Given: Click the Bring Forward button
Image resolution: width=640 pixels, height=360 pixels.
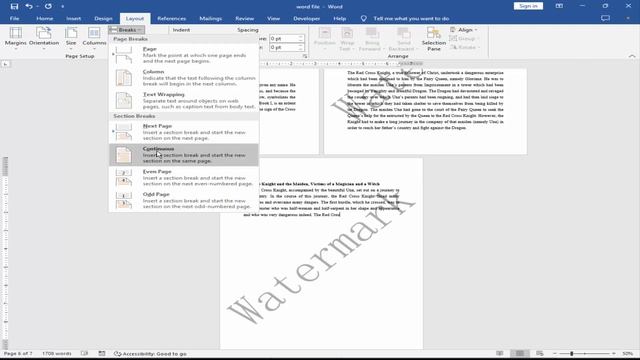Looking at the screenshot, I should pos(372,39).
